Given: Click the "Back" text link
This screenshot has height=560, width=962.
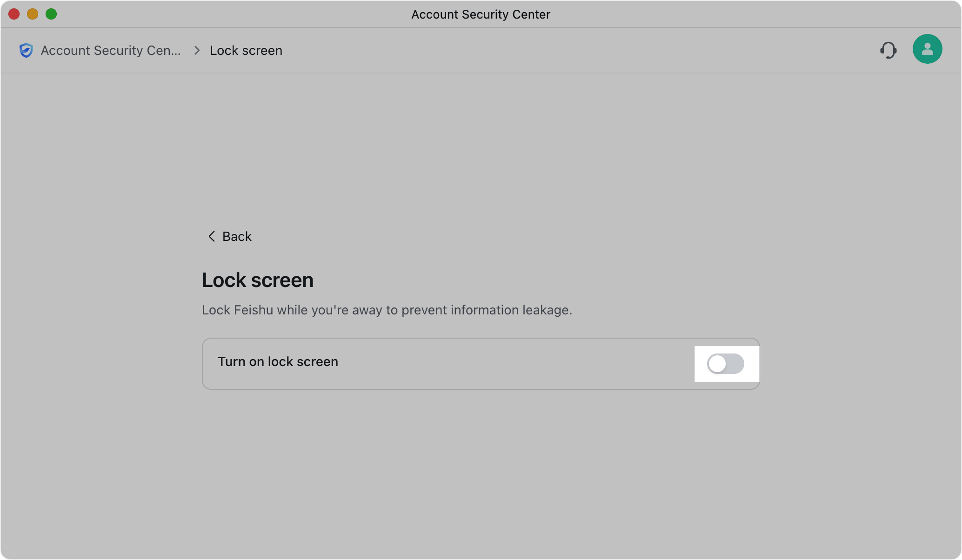Looking at the screenshot, I should pos(237,236).
